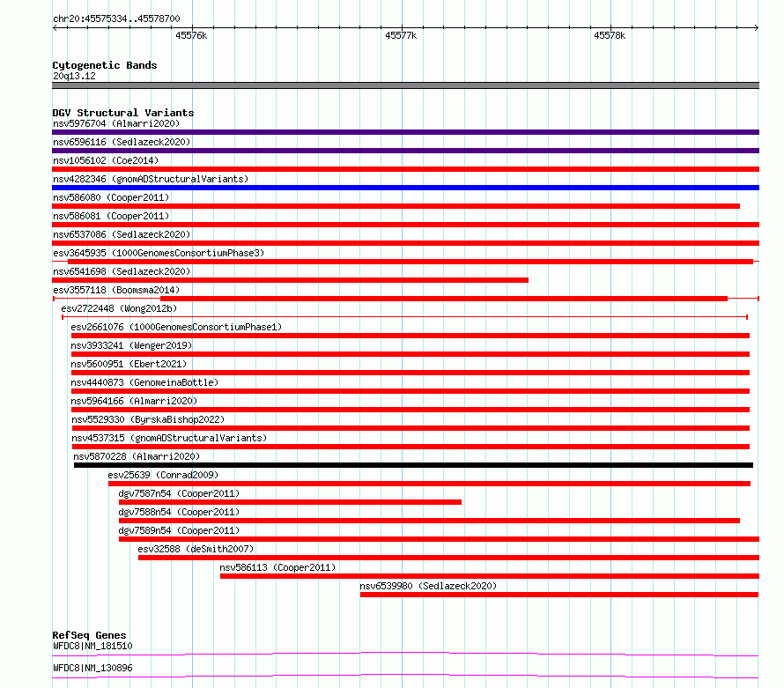Open variant esv2722448 (Wong2012b)
This screenshot has height=688, width=784.
[119, 308]
